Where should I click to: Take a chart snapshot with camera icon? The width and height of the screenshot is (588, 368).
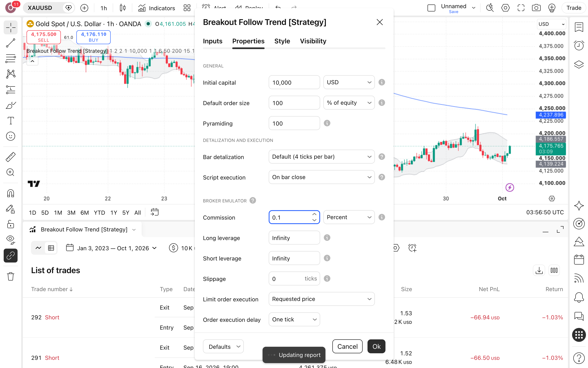pos(536,8)
